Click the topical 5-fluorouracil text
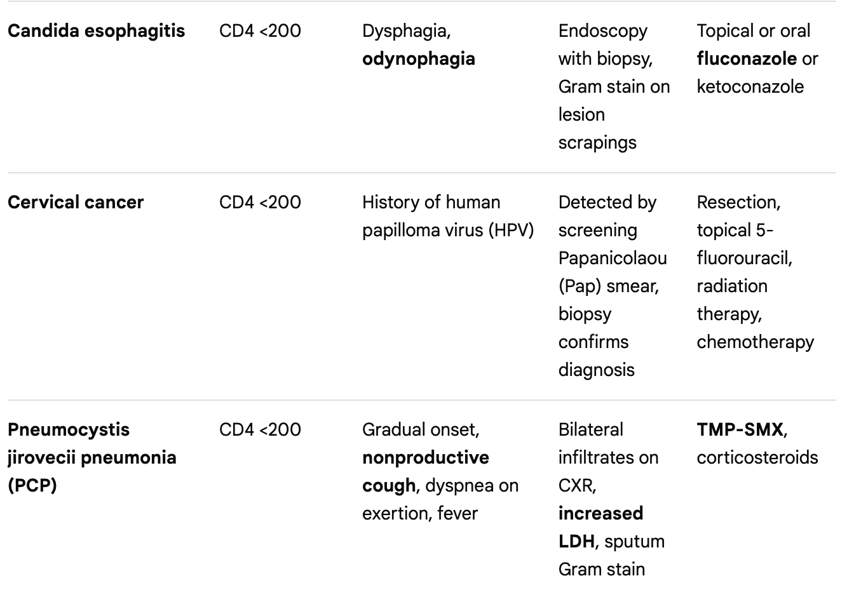This screenshot has width=868, height=597. [x=743, y=245]
